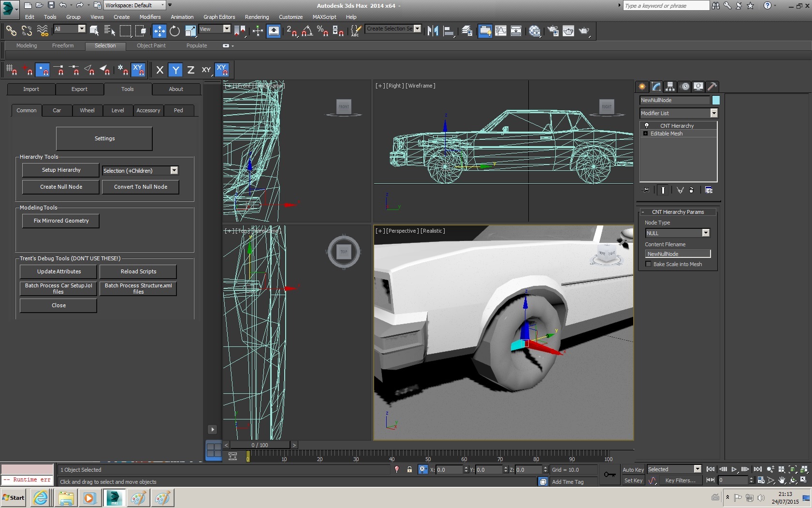Click the cyan object color swatch

[716, 100]
